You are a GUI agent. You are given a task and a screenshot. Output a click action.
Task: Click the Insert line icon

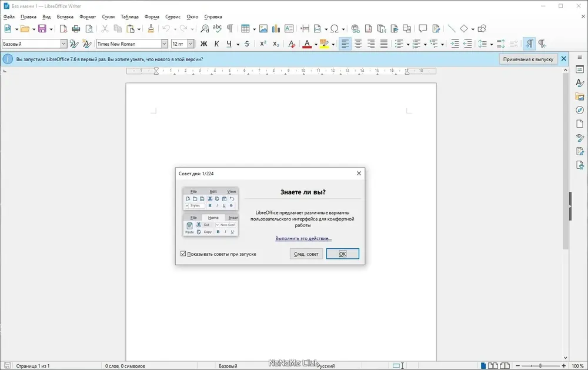pos(452,28)
